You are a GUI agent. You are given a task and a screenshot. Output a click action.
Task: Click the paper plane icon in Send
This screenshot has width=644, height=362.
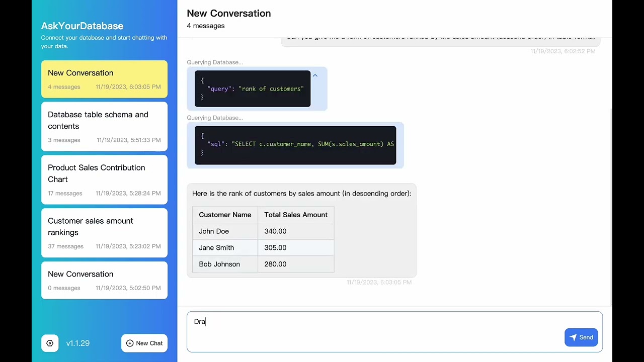(x=573, y=337)
